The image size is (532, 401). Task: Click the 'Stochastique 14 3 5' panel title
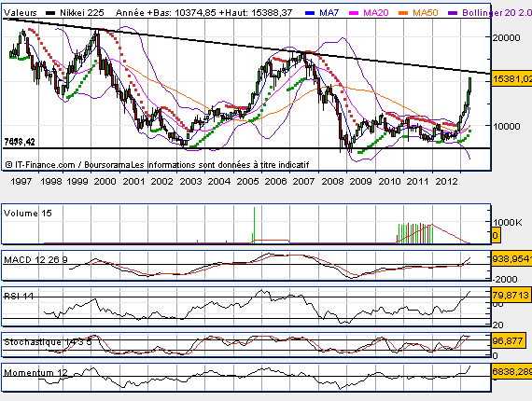point(48,342)
